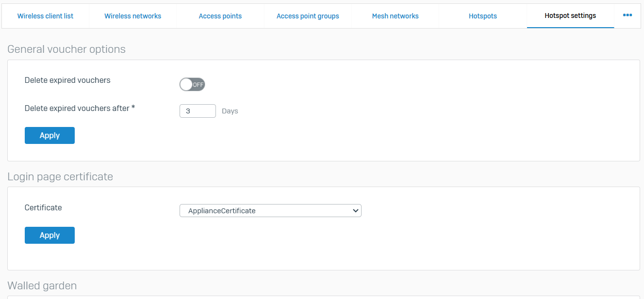This screenshot has width=644, height=299.
Task: Open the more tabs ellipsis menu
Action: [627, 16]
